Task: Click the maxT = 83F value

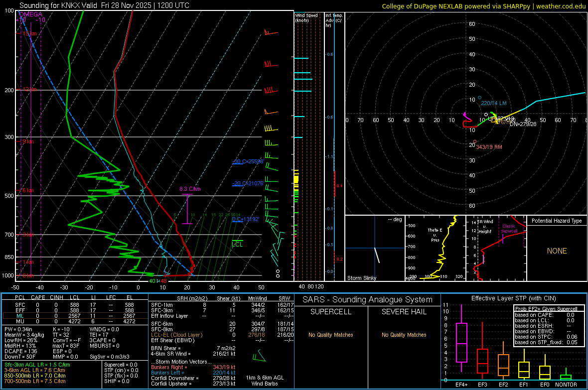Action: point(66,345)
